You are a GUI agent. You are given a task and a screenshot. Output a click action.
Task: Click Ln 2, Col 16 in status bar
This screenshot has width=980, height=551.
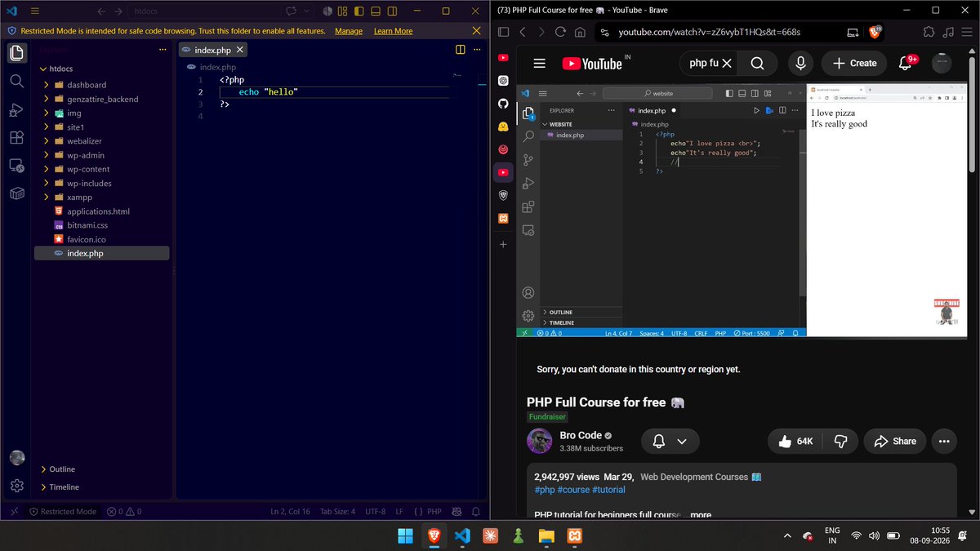pyautogui.click(x=290, y=512)
